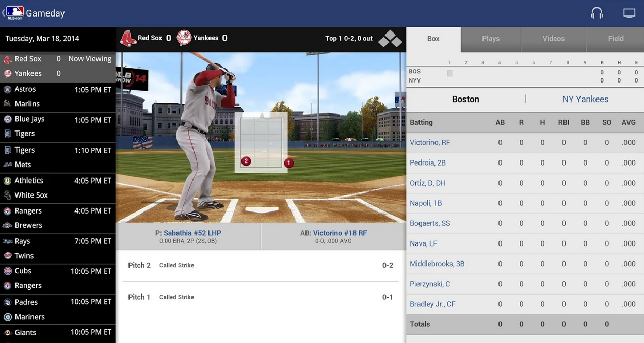Click the Red Sox logo in scorebar

coord(128,39)
